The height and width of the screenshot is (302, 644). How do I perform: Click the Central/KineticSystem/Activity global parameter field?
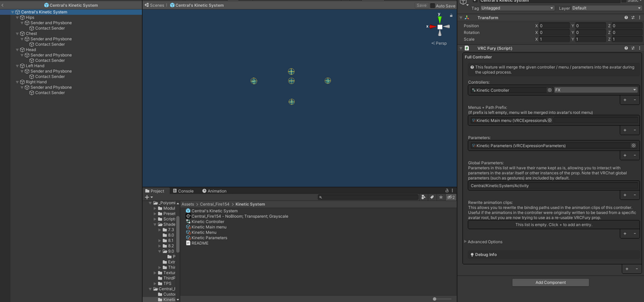tap(554, 186)
